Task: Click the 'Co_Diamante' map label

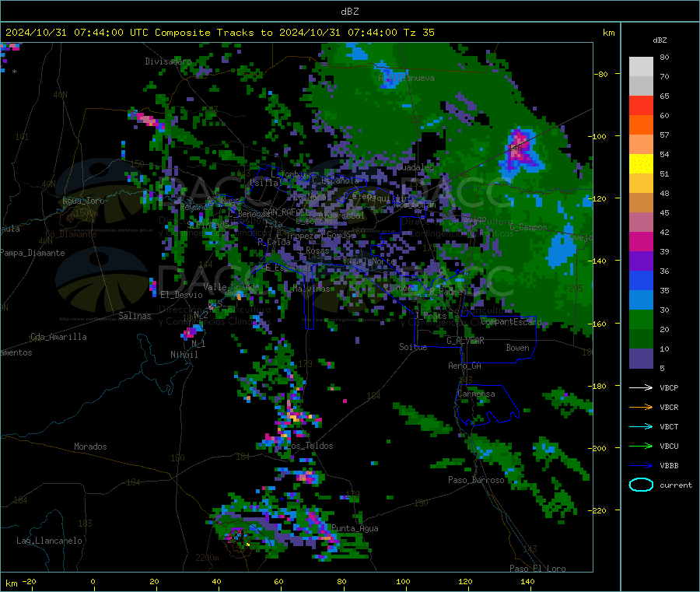Action: (71, 234)
